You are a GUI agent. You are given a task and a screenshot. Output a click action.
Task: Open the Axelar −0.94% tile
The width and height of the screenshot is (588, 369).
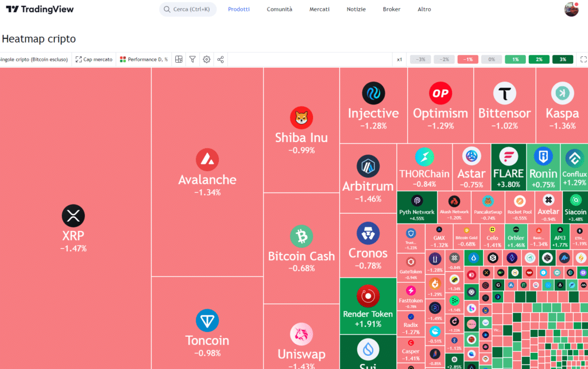pos(548,207)
